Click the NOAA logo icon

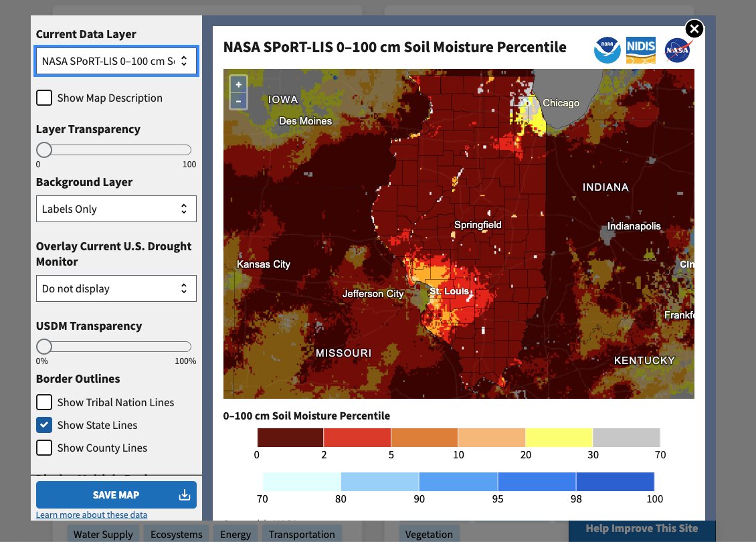click(x=607, y=51)
